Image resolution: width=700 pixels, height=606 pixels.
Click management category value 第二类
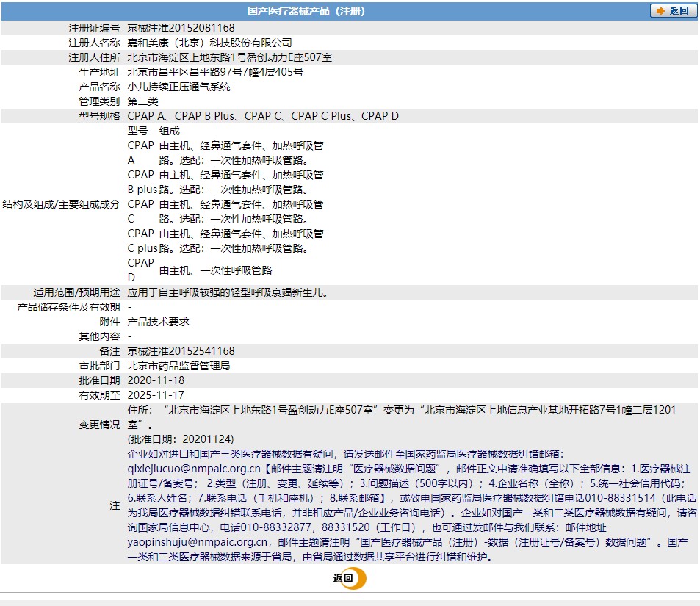click(142, 101)
